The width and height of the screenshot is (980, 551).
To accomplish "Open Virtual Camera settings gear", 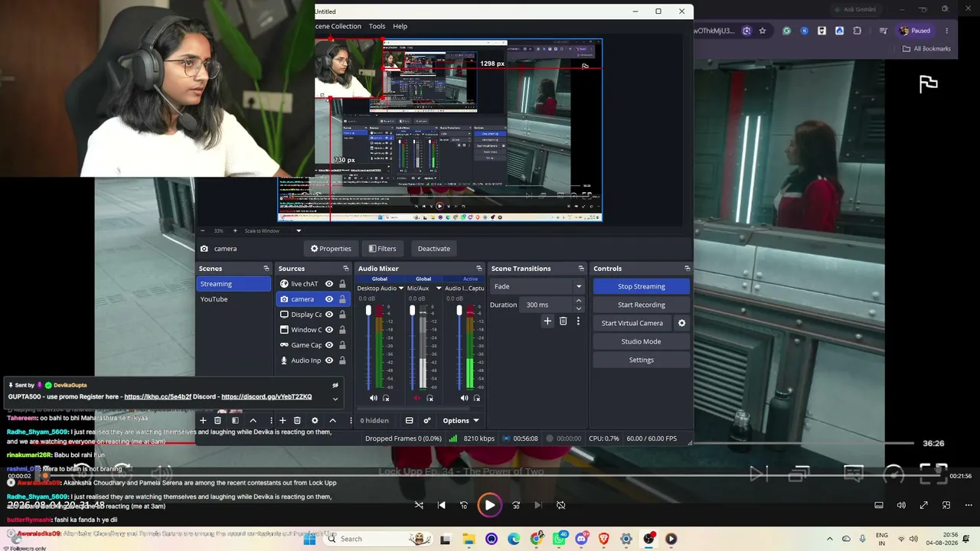I will click(681, 323).
